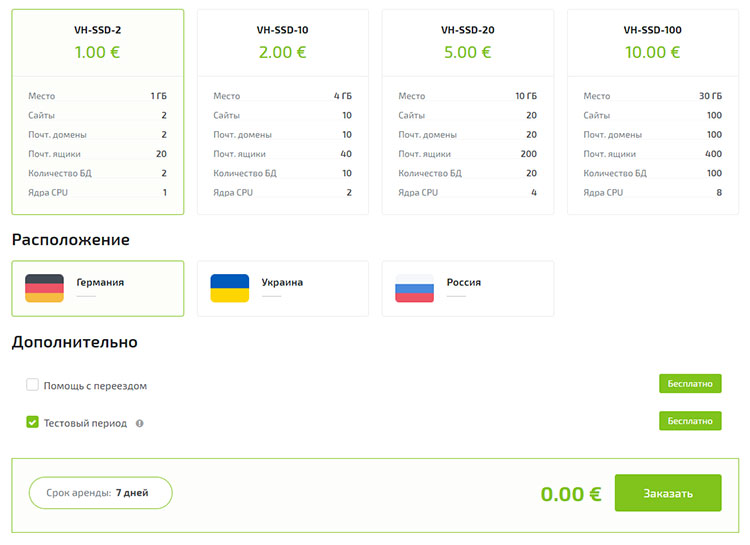Screen dimensions: 750x545
Task: Open the Срок аренды period selector
Action: tap(101, 493)
